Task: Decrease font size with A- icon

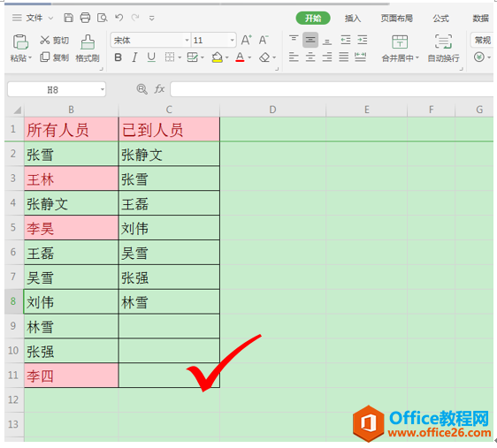Action: click(x=264, y=41)
